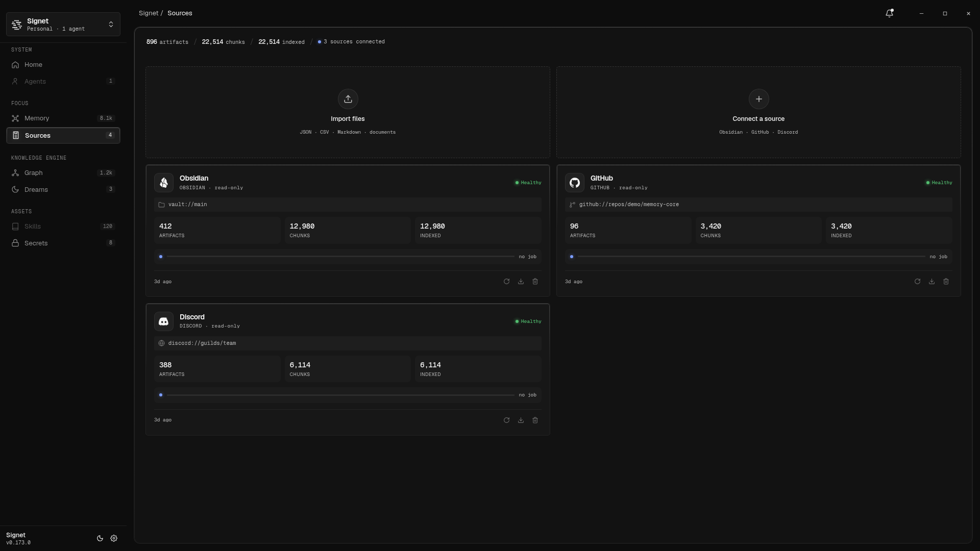This screenshot has width=980, height=551.
Task: Click GitHub 96 artifacts stat
Action: click(x=628, y=231)
